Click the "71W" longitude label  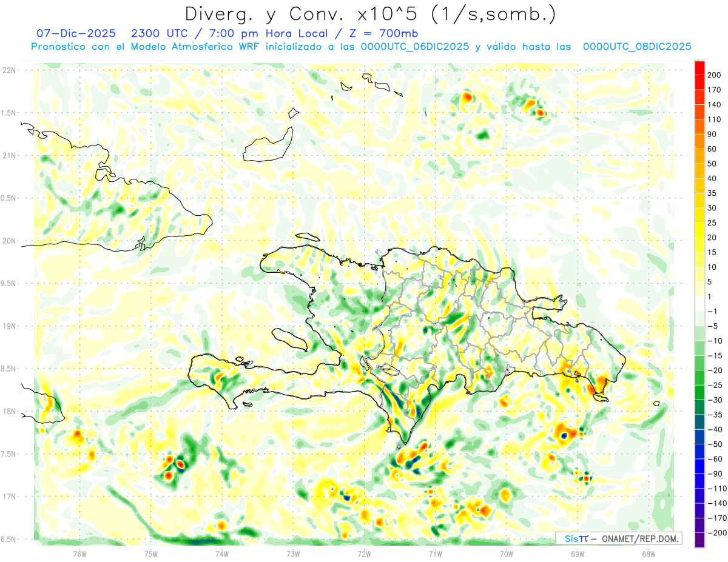[435, 554]
